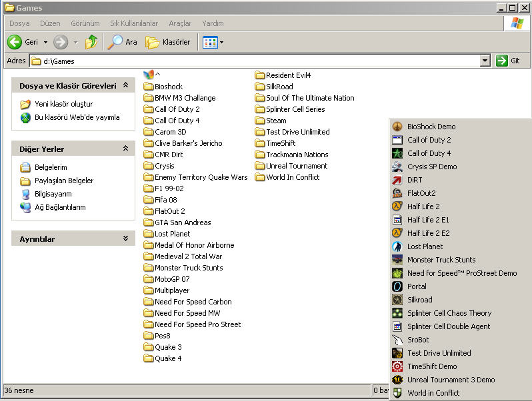Select the Clive Barker's Jericho folder

pos(183,143)
